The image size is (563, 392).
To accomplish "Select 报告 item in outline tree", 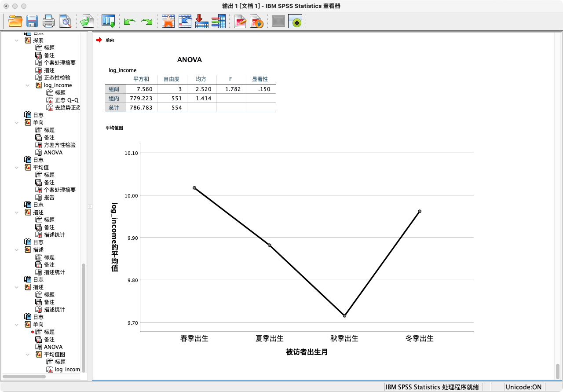I will [49, 198].
